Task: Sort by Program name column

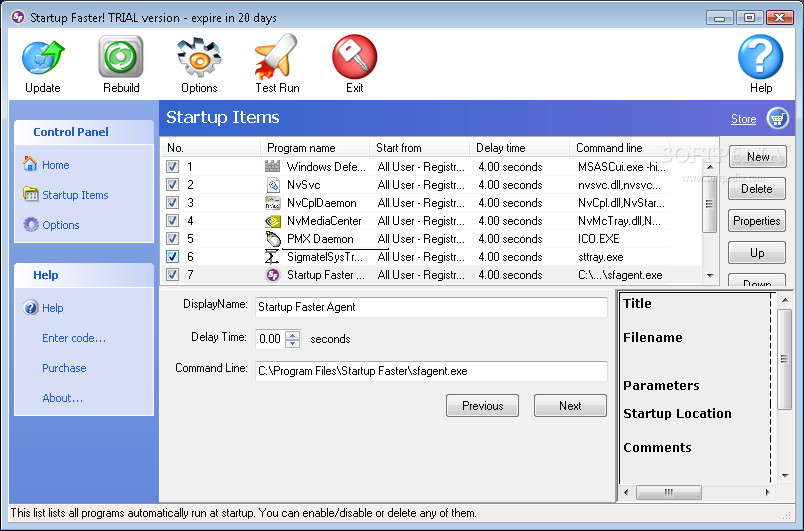Action: point(315,148)
